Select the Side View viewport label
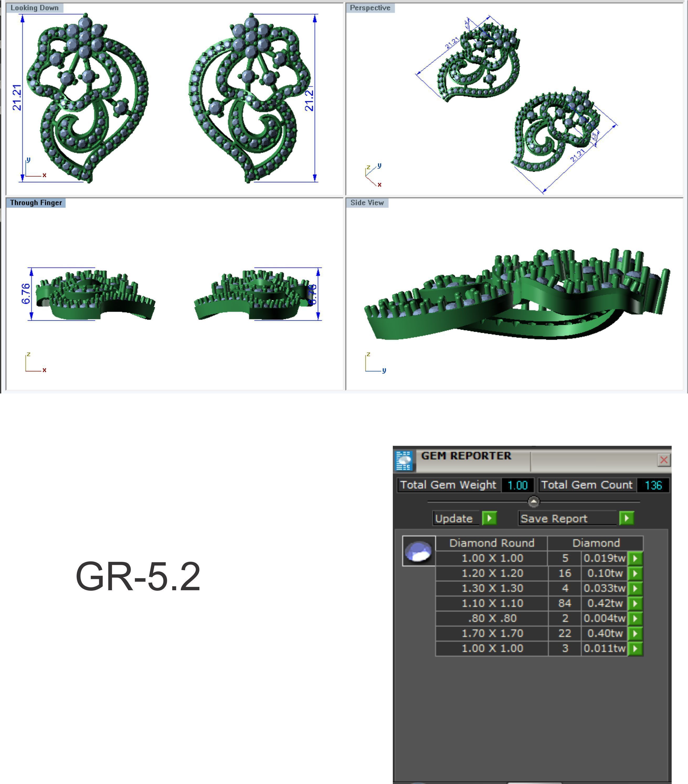Viewport: 688px width, 784px height. pyautogui.click(x=367, y=202)
